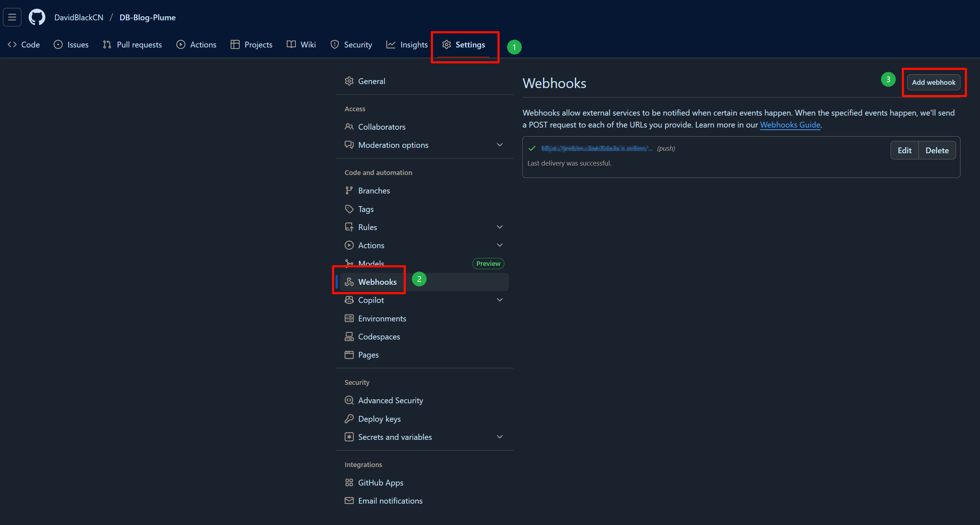Viewport: 980px width, 525px height.
Task: Delete the existing push webhook
Action: tap(937, 150)
